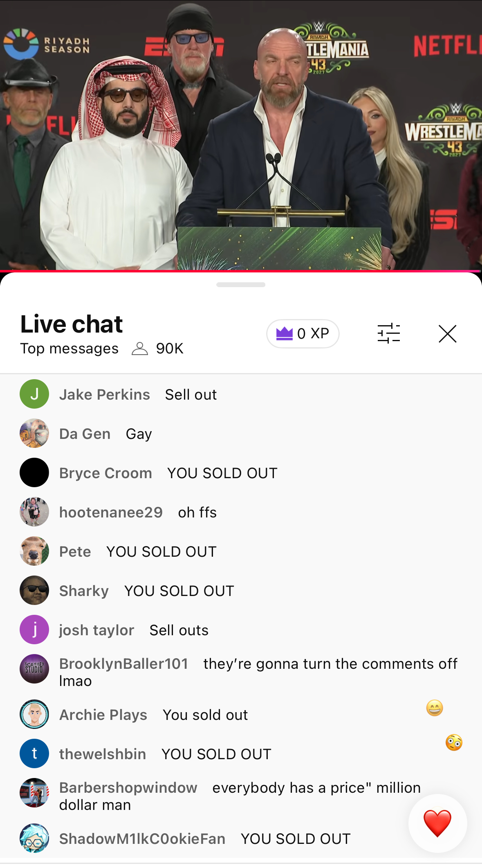Open Sharky's sunglasses avatar

[x=34, y=590]
